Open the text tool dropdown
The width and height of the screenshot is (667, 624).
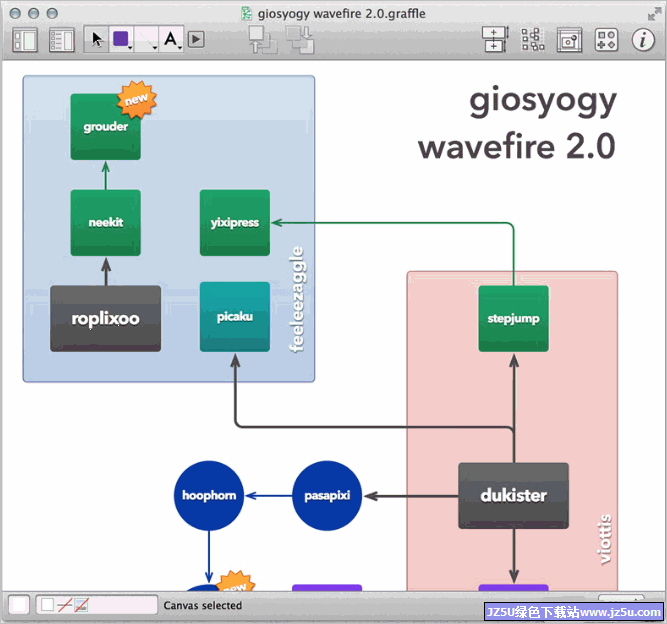click(172, 39)
